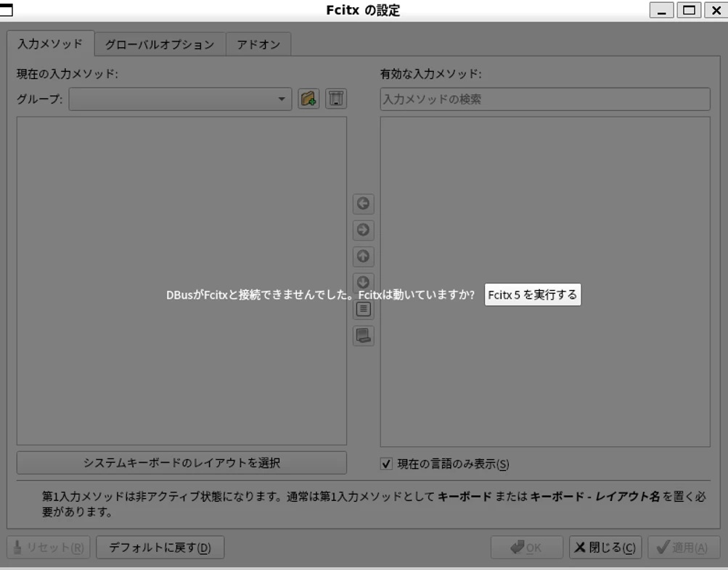Image resolution: width=728 pixels, height=570 pixels.
Task: Click the window menu icon in title bar
Action: 7,9
